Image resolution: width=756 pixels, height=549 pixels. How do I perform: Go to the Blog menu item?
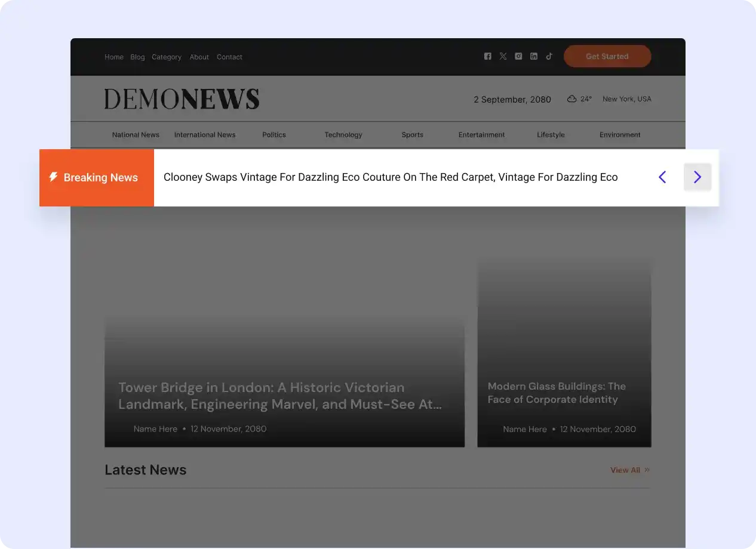(x=137, y=57)
